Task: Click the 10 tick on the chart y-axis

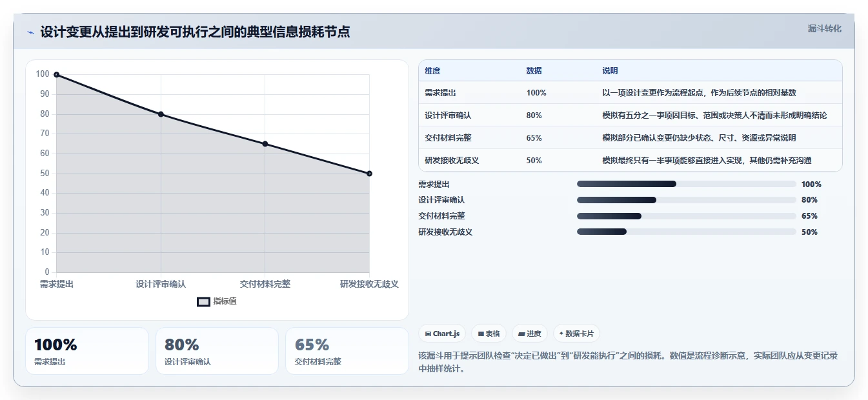Action: (45, 252)
